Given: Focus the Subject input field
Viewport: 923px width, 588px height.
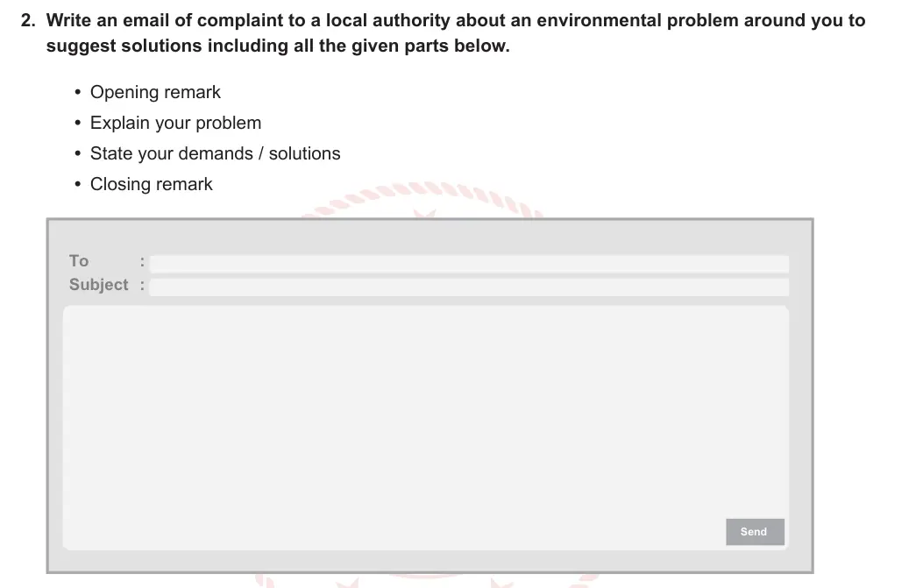Looking at the screenshot, I should click(469, 287).
